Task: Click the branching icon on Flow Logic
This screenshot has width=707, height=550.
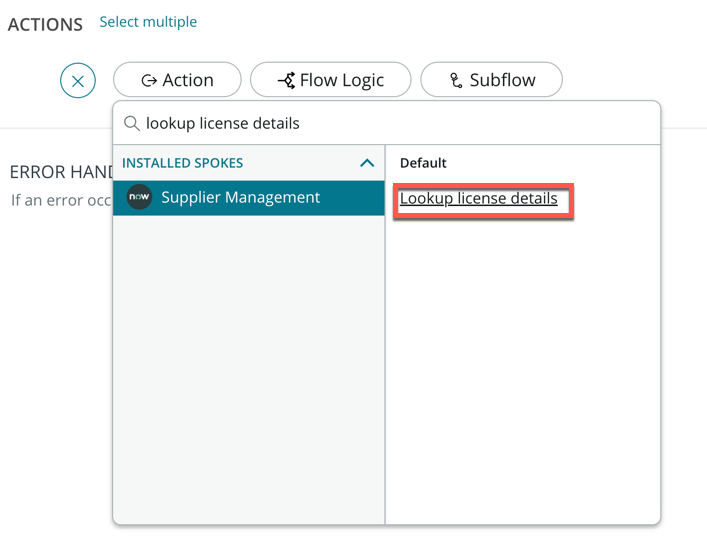Action: pyautogui.click(x=286, y=80)
